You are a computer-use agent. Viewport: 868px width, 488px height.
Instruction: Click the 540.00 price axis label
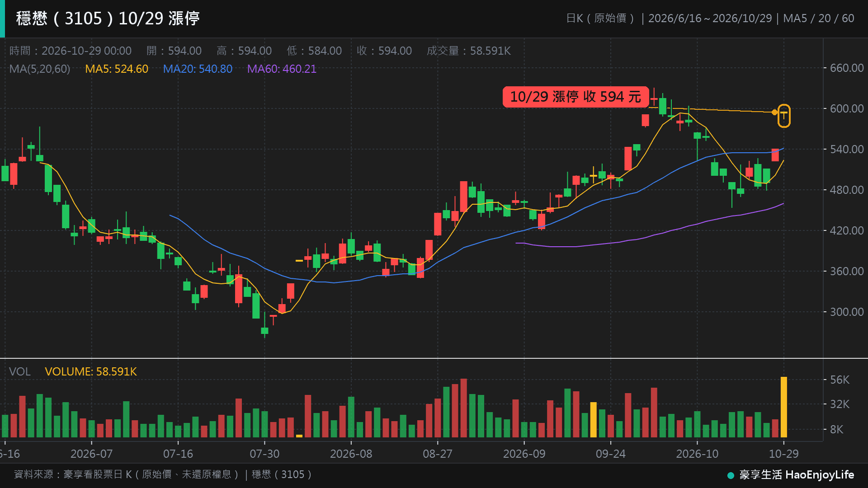(x=847, y=149)
